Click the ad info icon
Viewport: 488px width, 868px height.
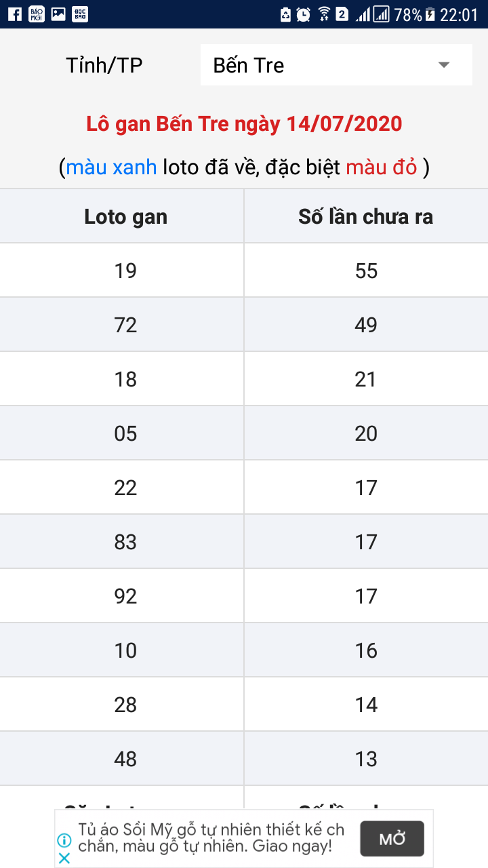tap(64, 840)
